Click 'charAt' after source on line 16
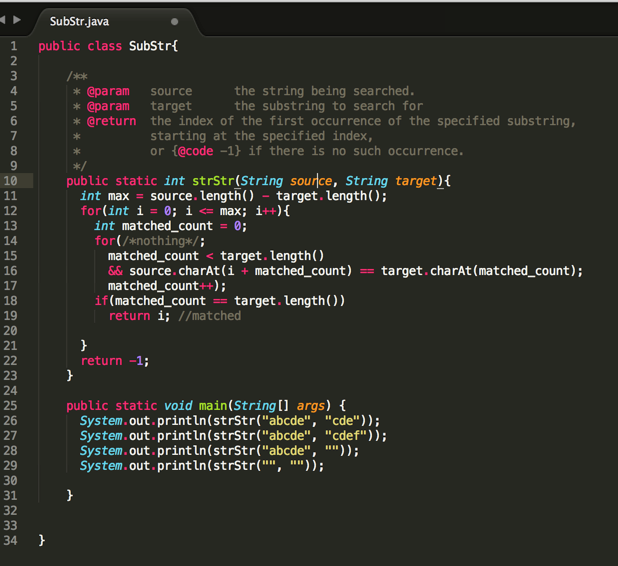Screen dimensions: 618x566 (x=199, y=271)
